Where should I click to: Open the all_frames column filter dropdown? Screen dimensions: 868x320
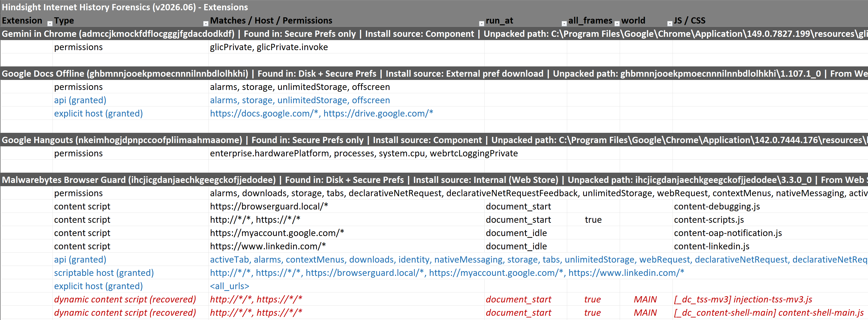coord(617,23)
